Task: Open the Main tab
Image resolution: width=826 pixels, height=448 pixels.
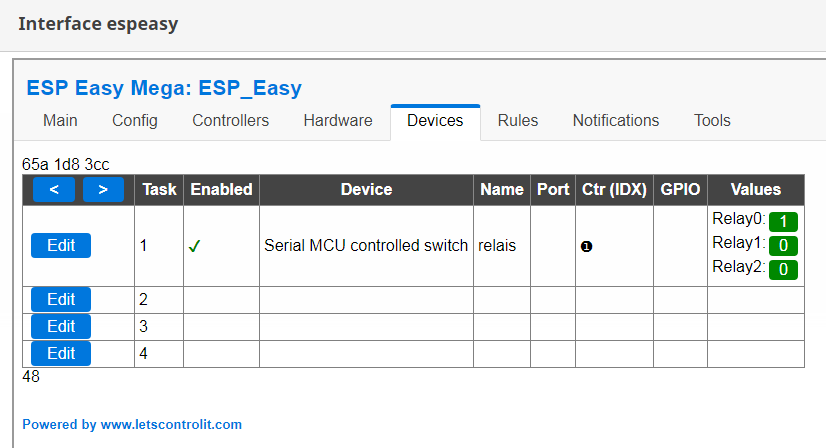Action: tap(60, 121)
